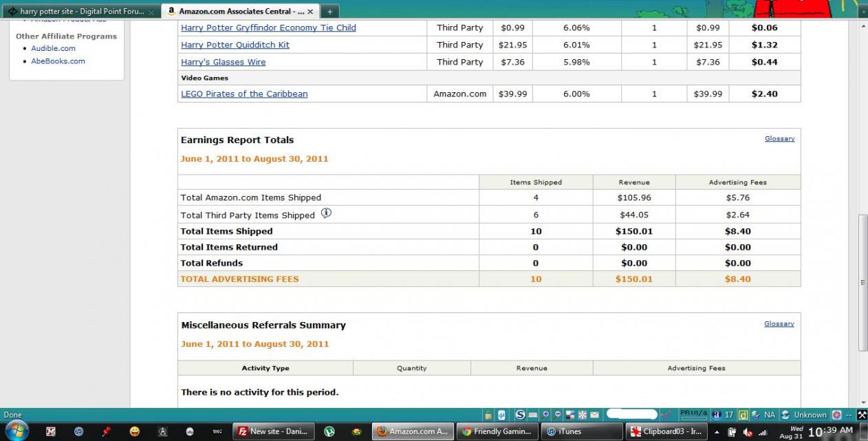
Task: Open the Harry Potter Quidditch Kit link
Action: pyautogui.click(x=235, y=45)
